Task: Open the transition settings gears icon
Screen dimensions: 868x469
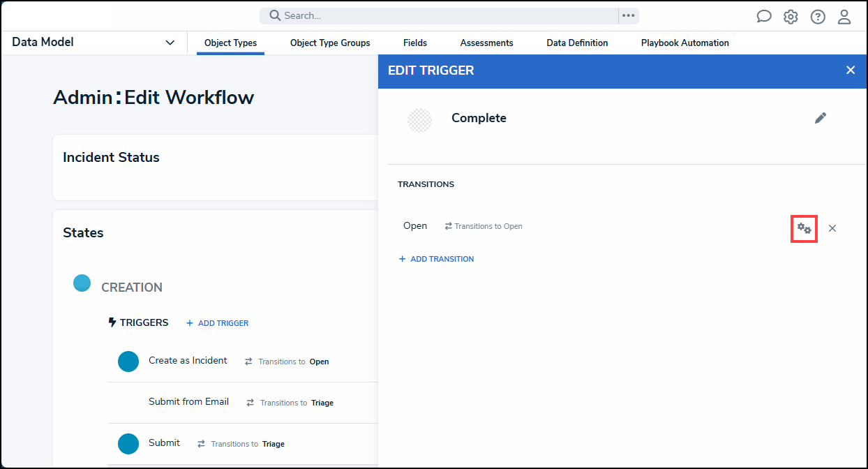Action: [804, 228]
